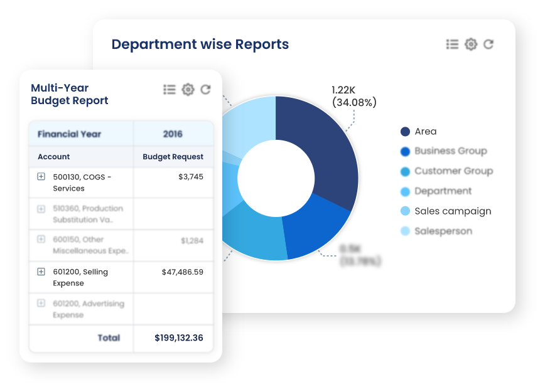Open the list view on Multi-Year Budget Report
This screenshot has height=392, width=545.
[x=169, y=89]
